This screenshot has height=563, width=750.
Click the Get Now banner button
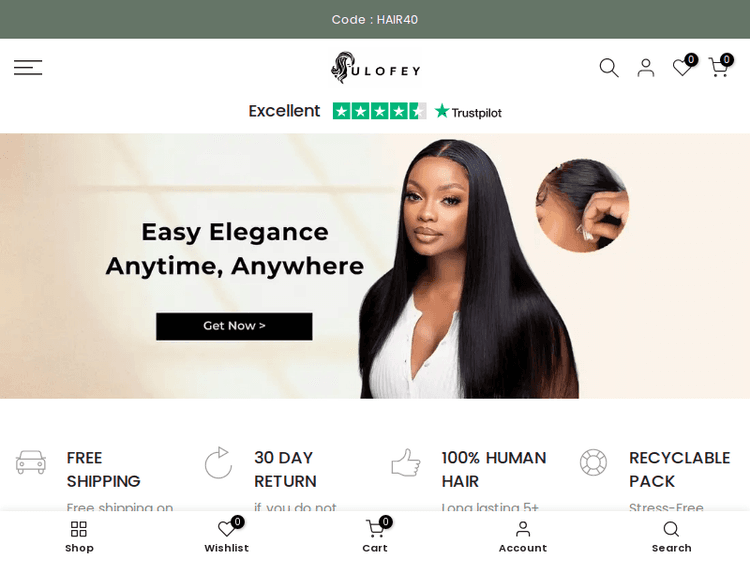(234, 326)
